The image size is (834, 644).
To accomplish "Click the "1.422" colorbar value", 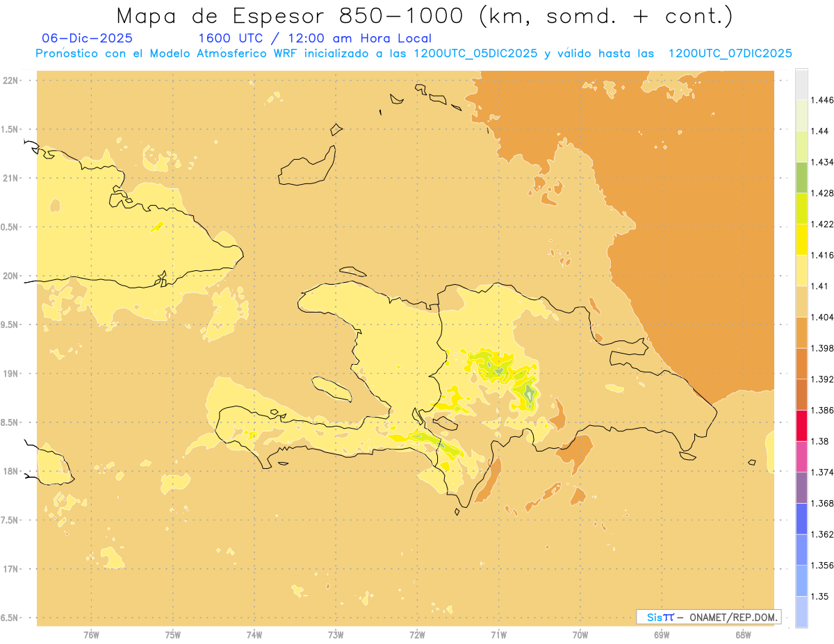I will pyautogui.click(x=822, y=224).
